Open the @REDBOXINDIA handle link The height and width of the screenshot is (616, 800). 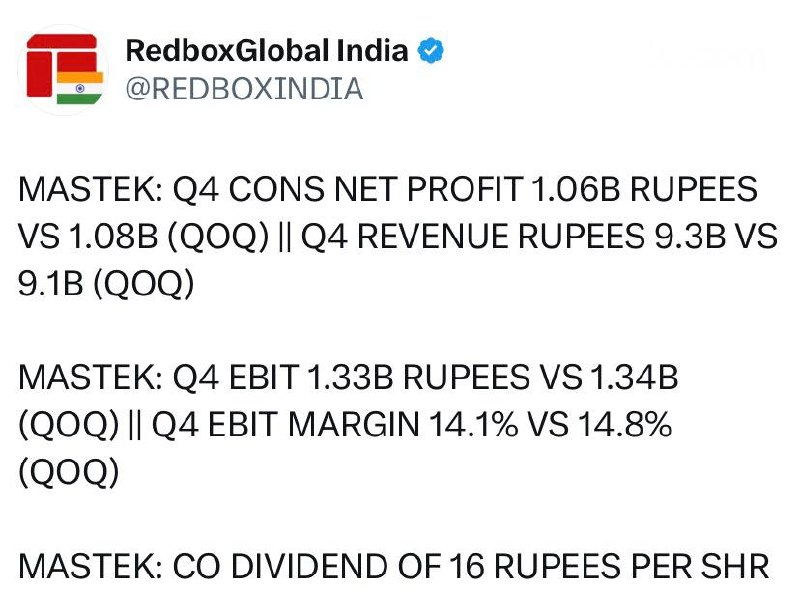pyautogui.click(x=243, y=89)
